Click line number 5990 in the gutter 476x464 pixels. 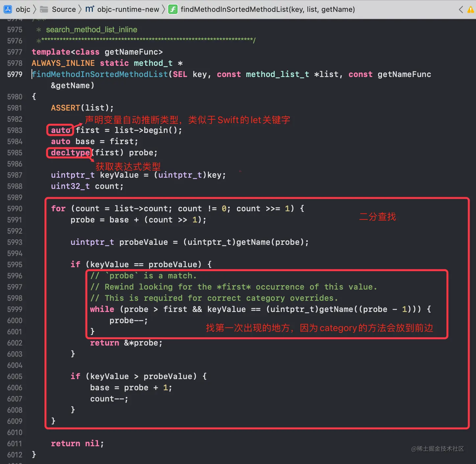(15, 209)
